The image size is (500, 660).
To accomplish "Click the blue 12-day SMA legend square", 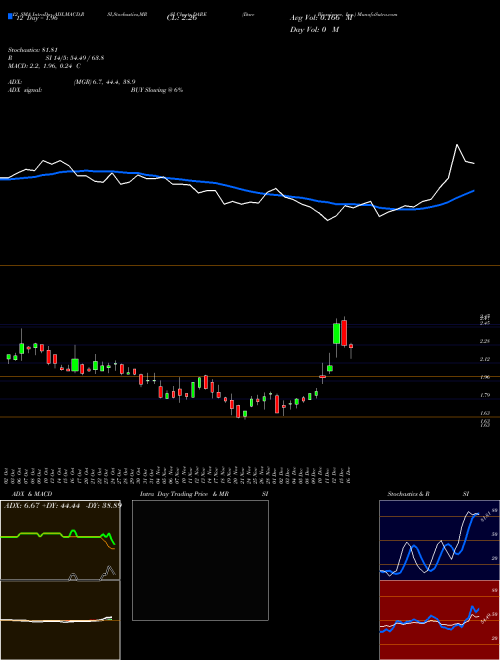I will click(x=10, y=16).
